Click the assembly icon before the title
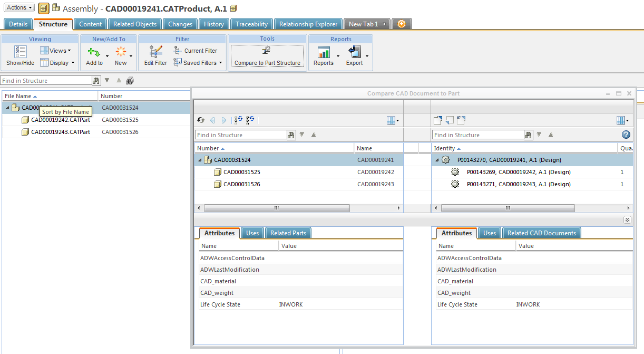Viewport: 644px width, 354px height. point(56,8)
